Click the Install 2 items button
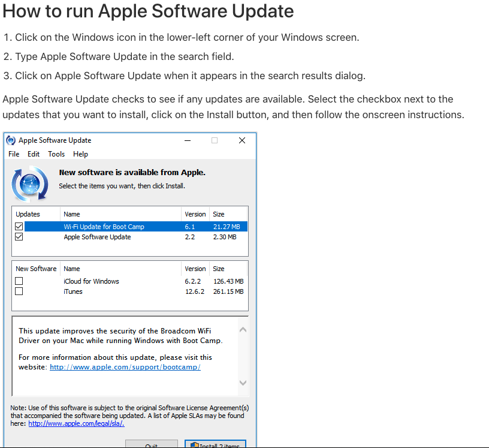 [215, 444]
